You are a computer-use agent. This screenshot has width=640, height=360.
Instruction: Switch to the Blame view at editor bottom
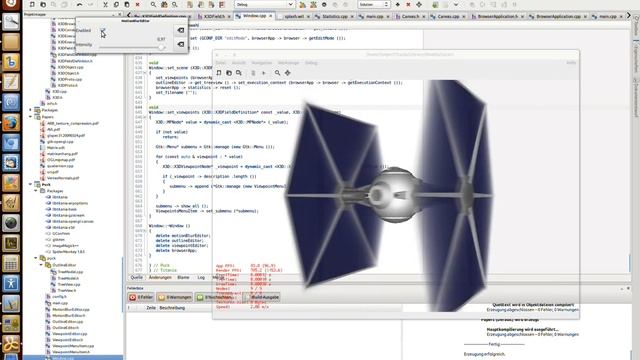pos(183,278)
